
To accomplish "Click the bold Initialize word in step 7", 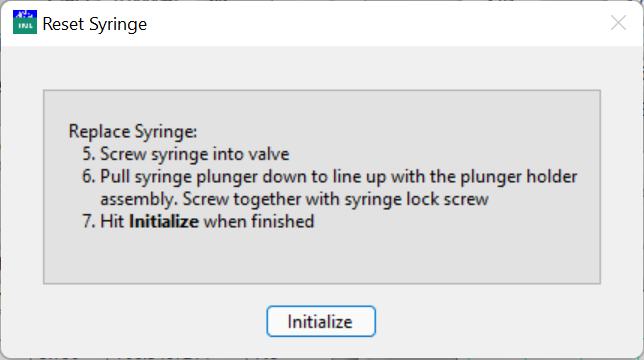I will (164, 222).
